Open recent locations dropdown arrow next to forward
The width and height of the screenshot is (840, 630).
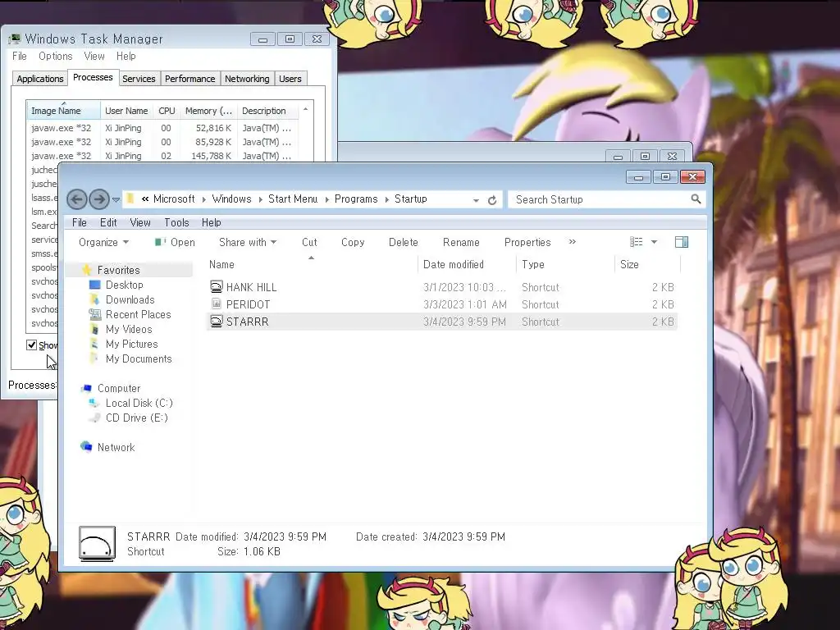coord(116,200)
